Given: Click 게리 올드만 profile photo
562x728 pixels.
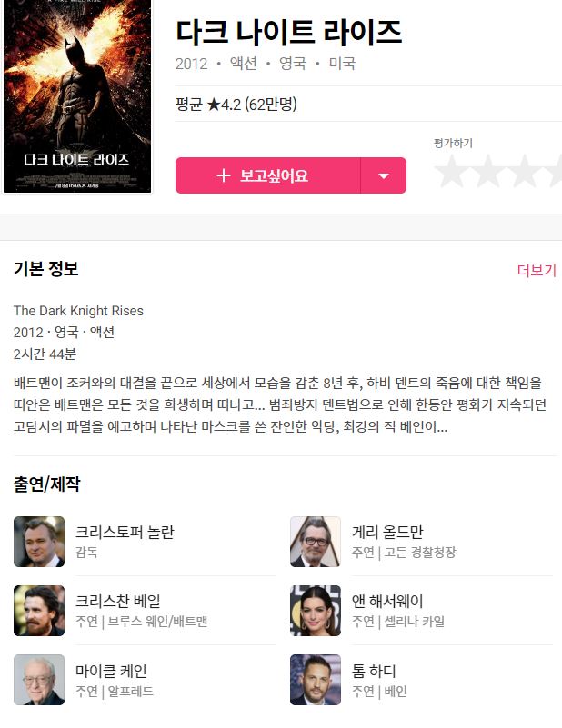Looking at the screenshot, I should [316, 542].
